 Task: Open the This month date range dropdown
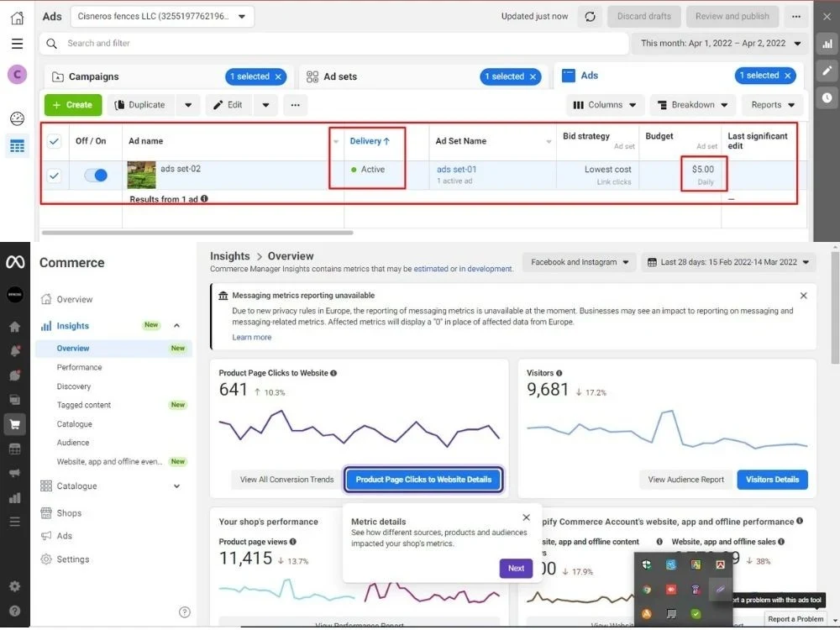point(721,44)
